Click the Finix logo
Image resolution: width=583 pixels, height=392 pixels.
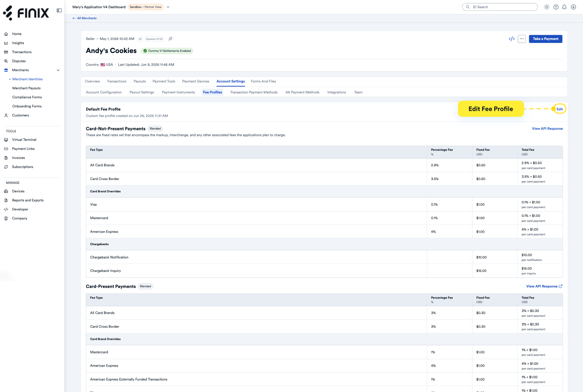coord(26,13)
